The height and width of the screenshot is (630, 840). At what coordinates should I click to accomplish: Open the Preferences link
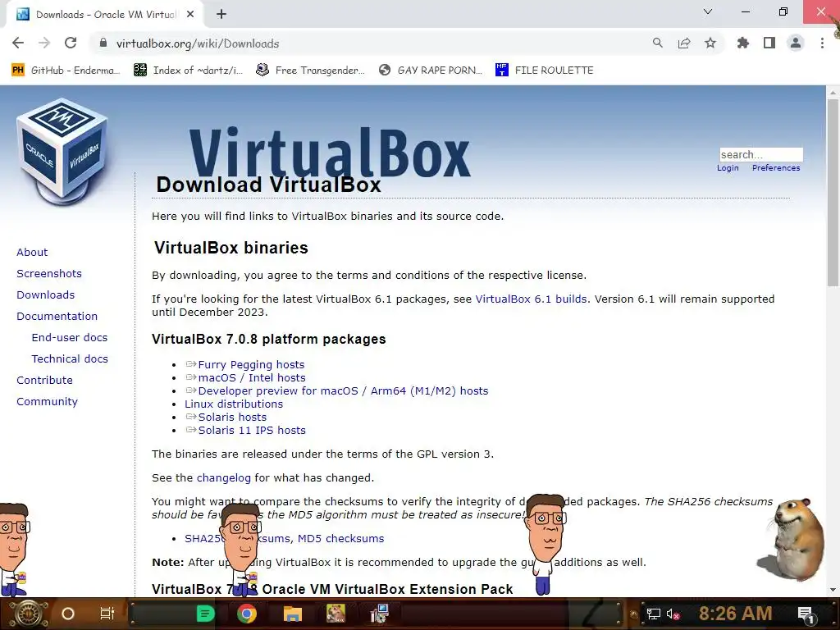(x=776, y=167)
